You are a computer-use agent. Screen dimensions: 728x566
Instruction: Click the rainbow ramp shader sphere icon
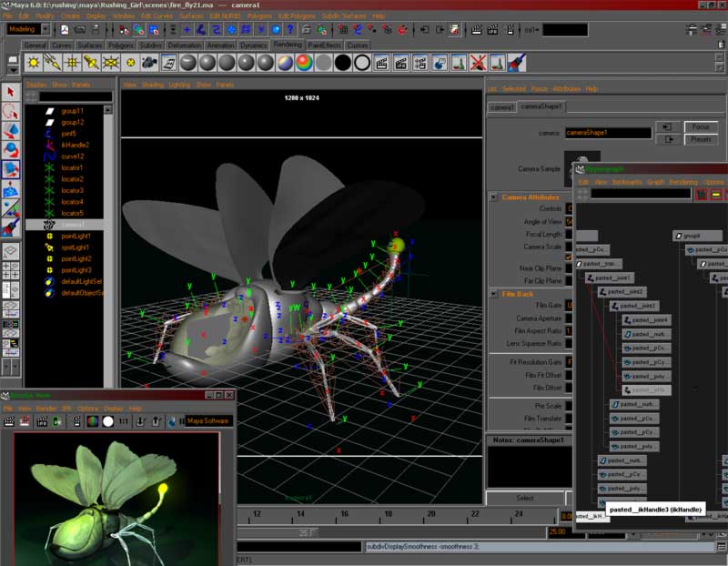point(304,63)
